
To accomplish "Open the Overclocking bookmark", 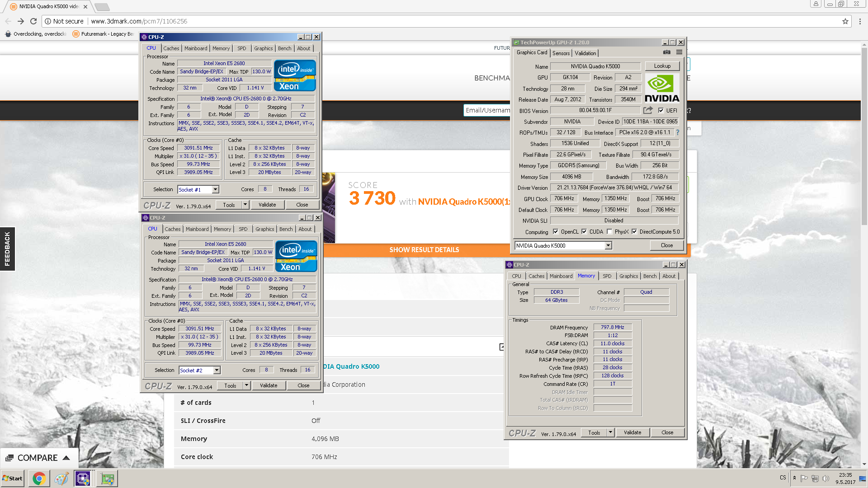I will point(36,34).
